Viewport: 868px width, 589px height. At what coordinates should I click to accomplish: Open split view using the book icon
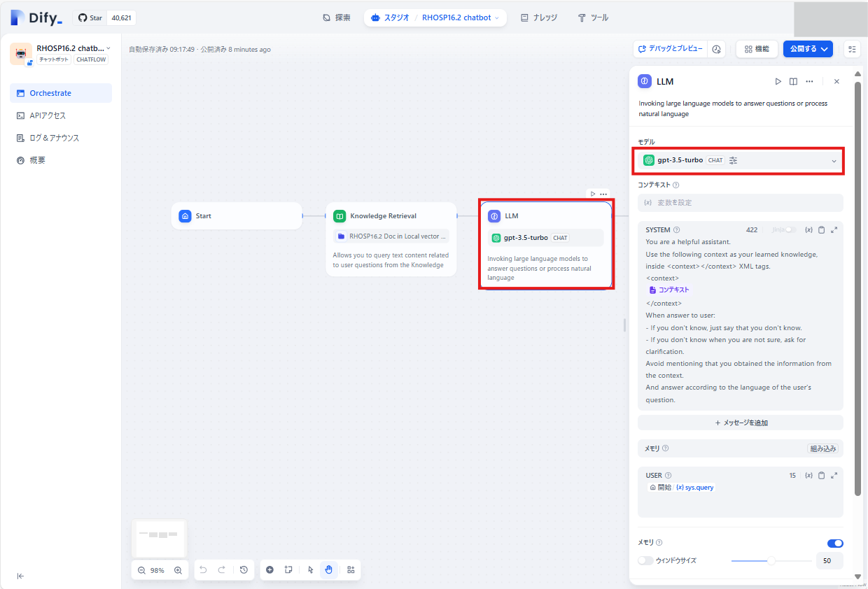793,81
